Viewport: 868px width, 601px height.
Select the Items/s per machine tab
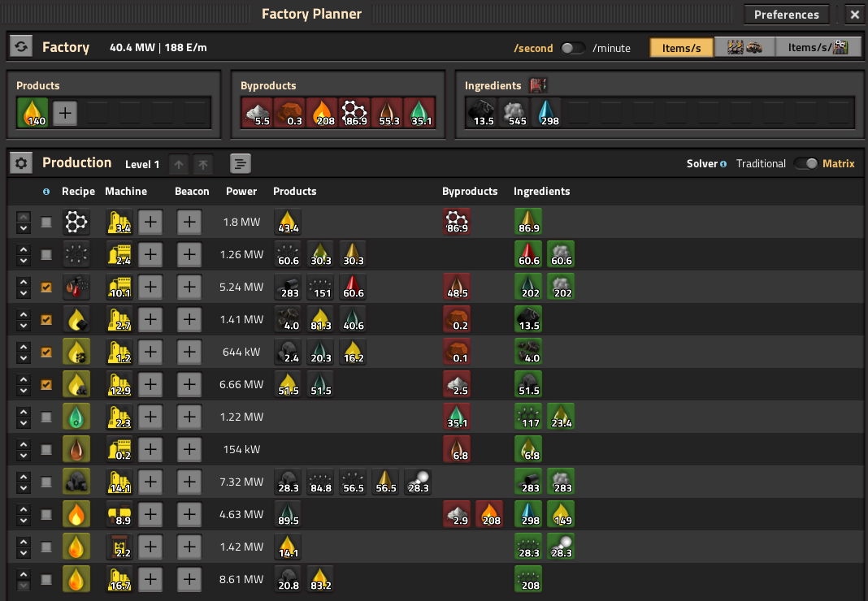818,48
